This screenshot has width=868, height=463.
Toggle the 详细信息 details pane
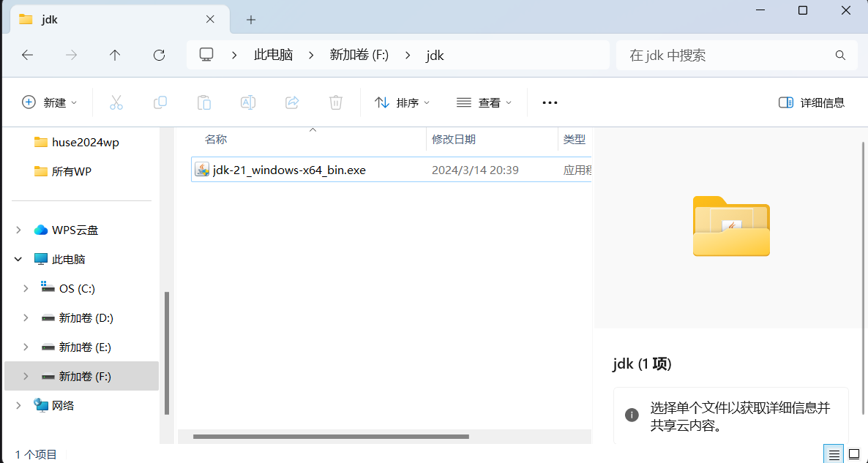(812, 102)
